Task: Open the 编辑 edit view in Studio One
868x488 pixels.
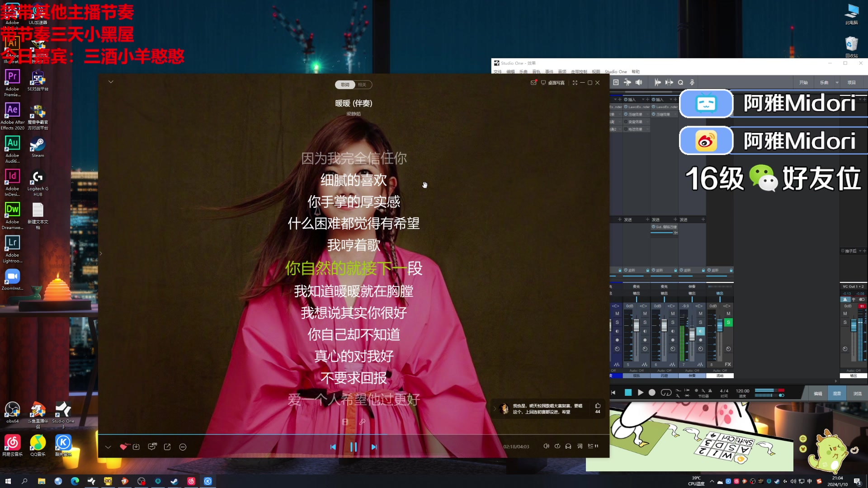Action: click(x=818, y=393)
